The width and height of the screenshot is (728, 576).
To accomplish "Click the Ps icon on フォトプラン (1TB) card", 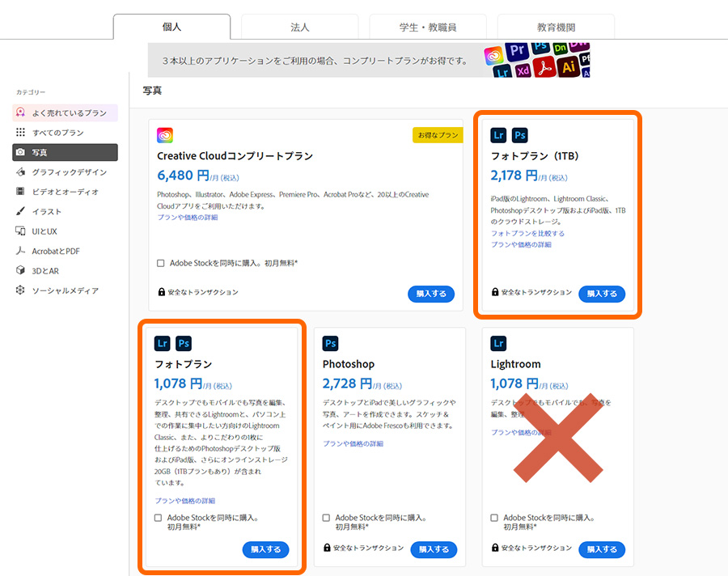I will pos(520,135).
